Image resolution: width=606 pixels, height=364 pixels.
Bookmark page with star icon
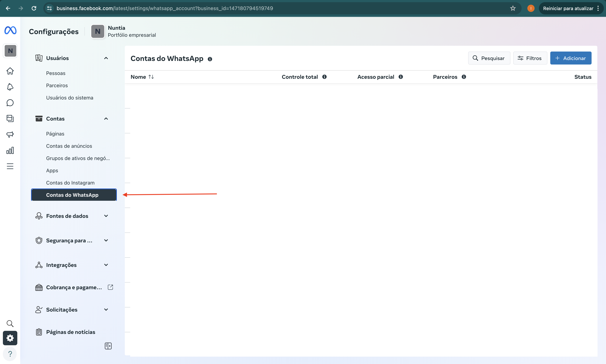click(513, 8)
